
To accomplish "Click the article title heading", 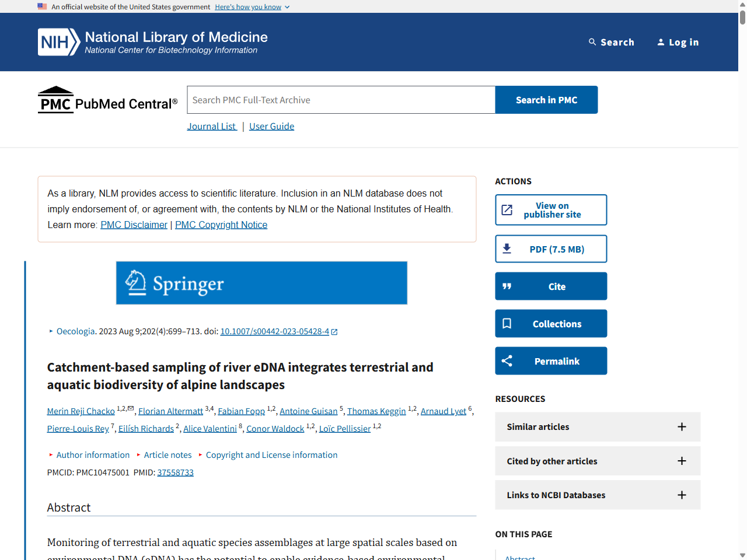I will [x=240, y=376].
